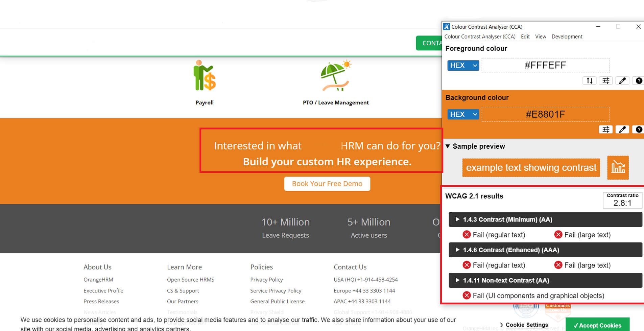644x331 pixels.
Task: Accept cookies on the banner
Action: pyautogui.click(x=597, y=325)
